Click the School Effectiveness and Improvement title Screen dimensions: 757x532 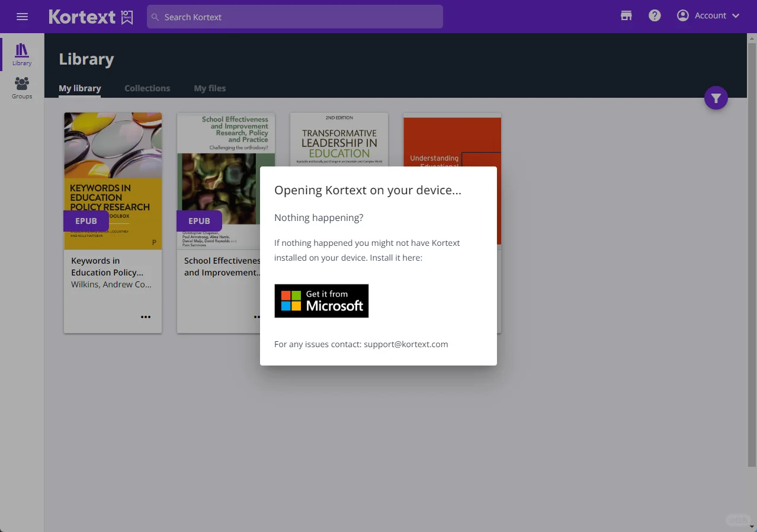click(222, 267)
